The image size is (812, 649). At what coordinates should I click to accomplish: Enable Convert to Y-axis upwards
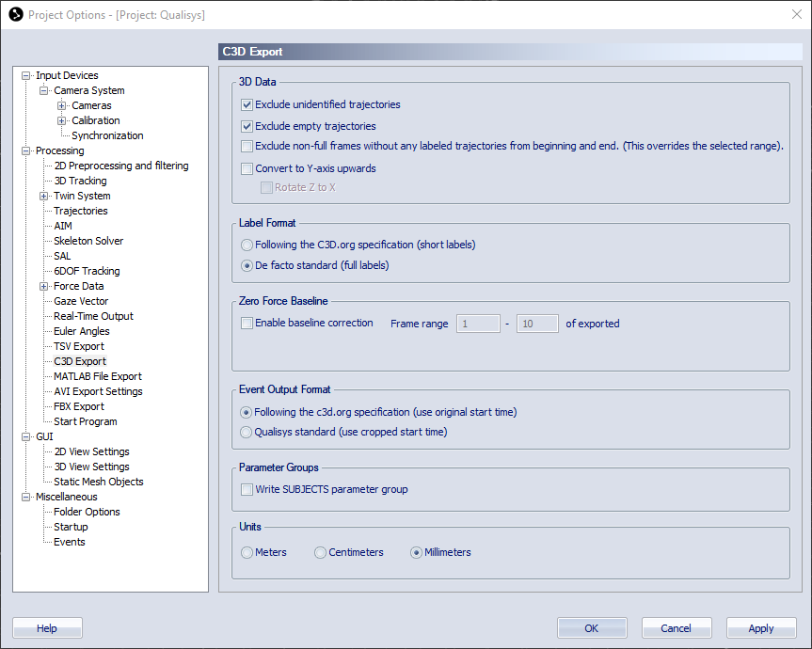(247, 168)
